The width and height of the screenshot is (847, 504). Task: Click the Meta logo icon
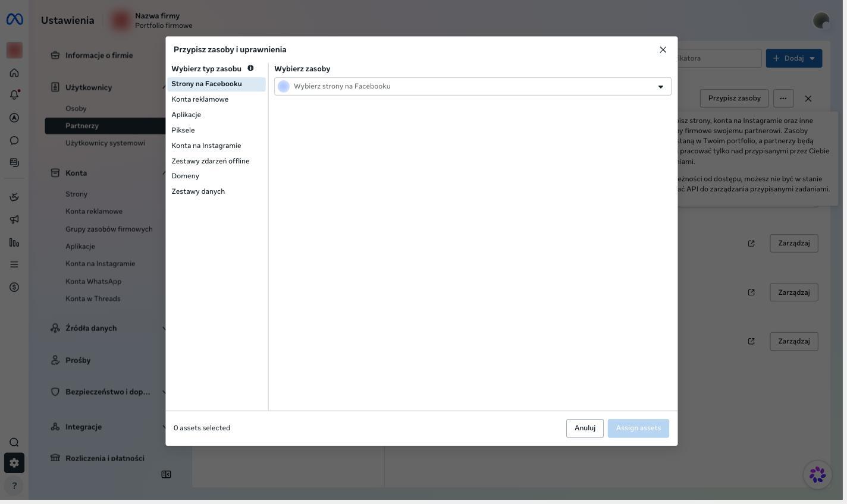pos(14,20)
